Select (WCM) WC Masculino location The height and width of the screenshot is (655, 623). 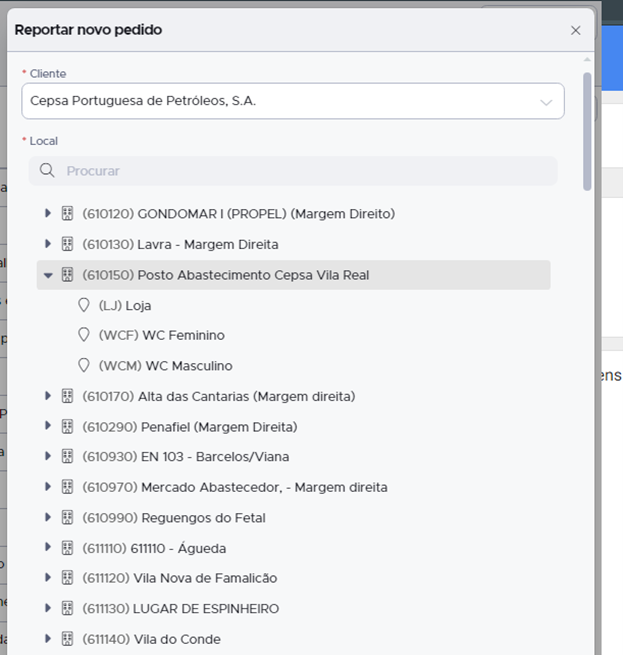(x=165, y=366)
